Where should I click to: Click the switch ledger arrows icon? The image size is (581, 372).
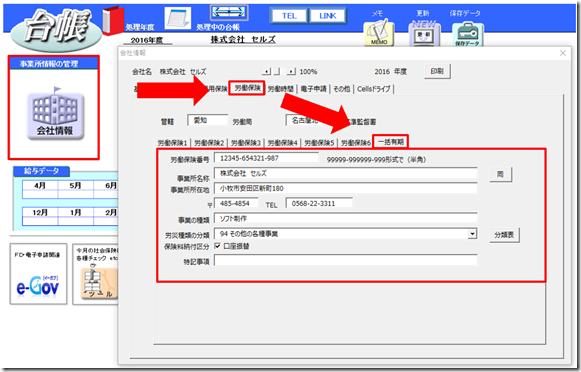click(x=229, y=13)
